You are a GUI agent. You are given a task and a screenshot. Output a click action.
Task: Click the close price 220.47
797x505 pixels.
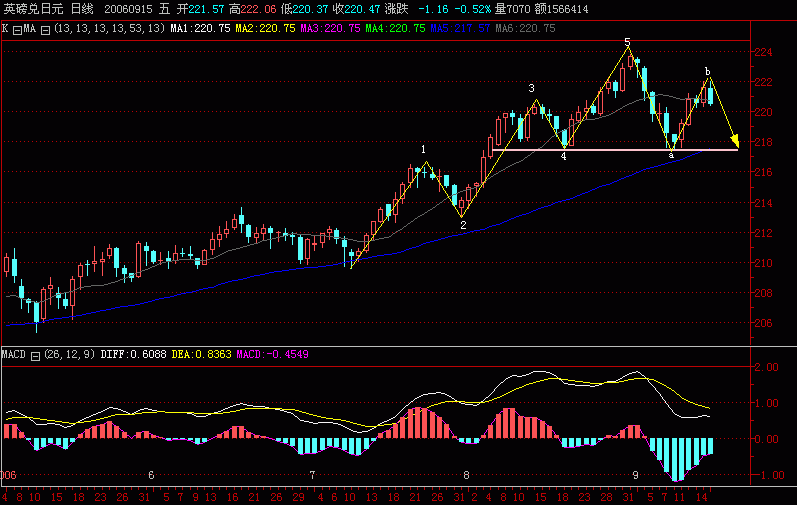362,9
